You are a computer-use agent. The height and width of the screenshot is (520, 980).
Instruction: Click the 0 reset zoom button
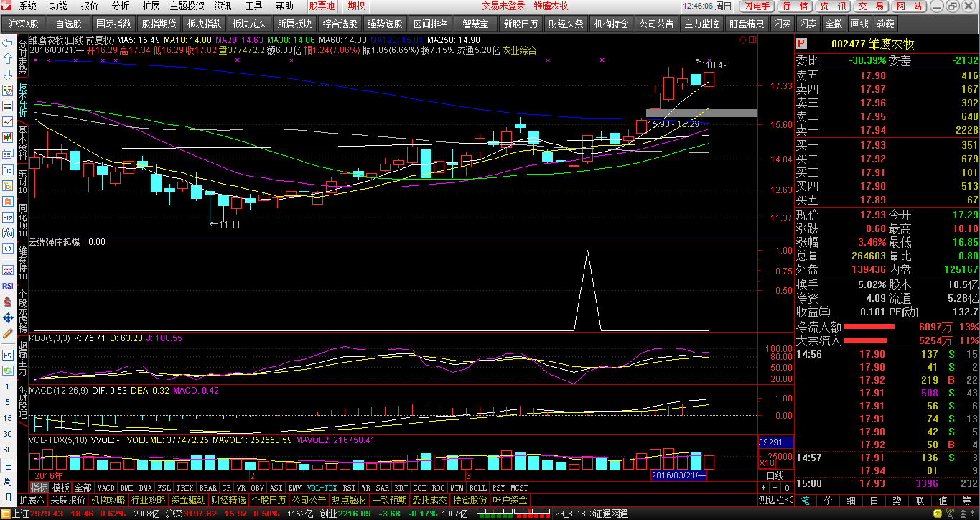click(x=787, y=488)
